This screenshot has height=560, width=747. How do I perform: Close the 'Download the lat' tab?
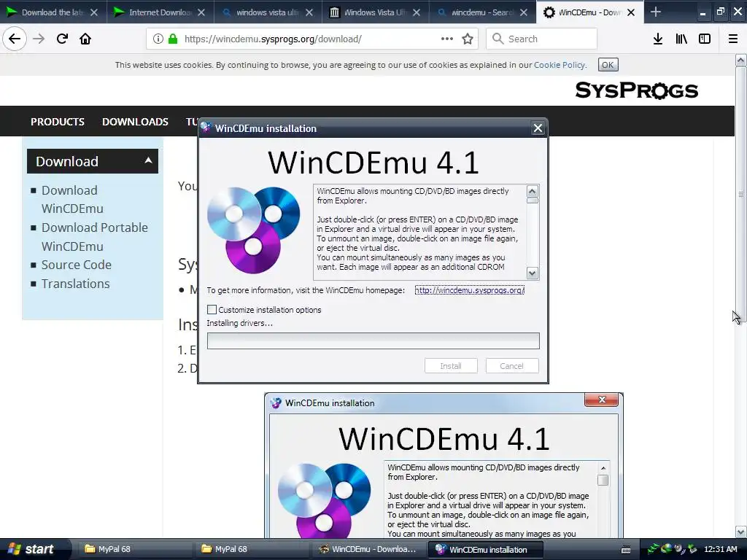click(94, 12)
